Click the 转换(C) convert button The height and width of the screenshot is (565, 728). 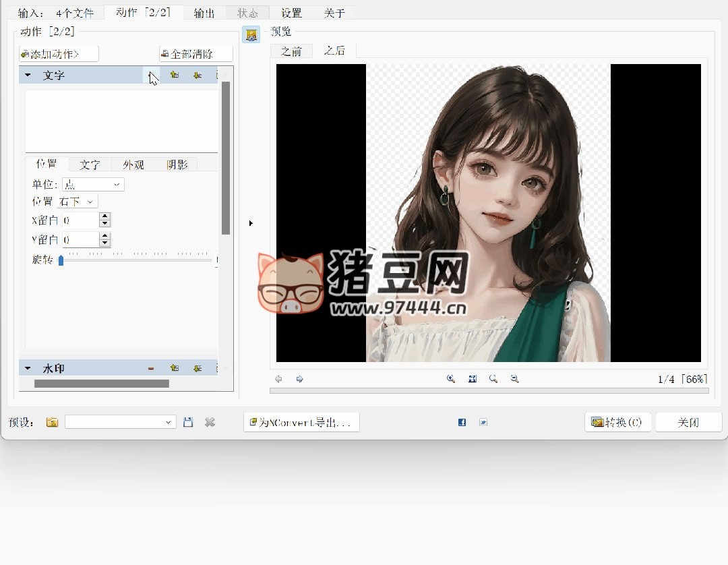coord(617,422)
